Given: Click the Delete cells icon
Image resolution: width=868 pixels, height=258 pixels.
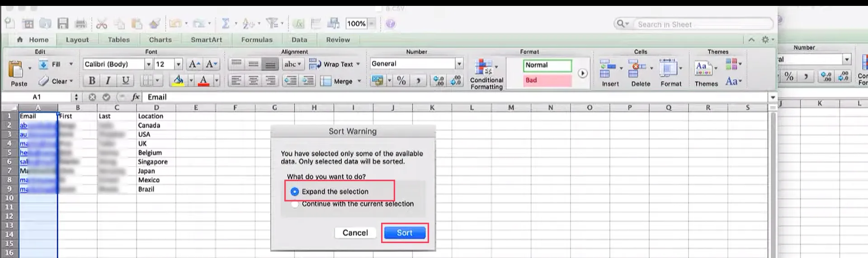Looking at the screenshot, I should coord(637,69).
